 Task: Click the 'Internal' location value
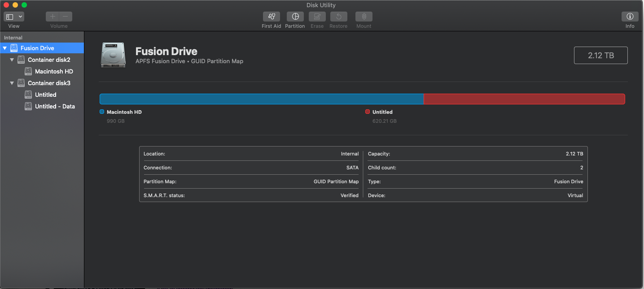click(350, 154)
